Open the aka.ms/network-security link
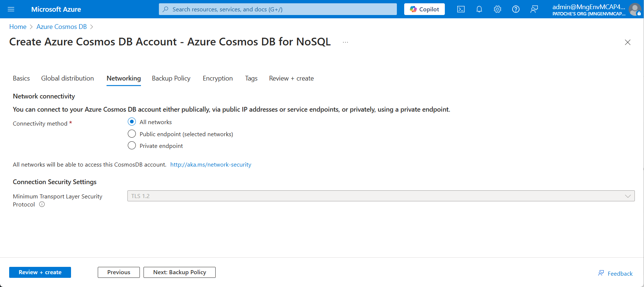Viewport: 644px width, 287px height. (211, 165)
